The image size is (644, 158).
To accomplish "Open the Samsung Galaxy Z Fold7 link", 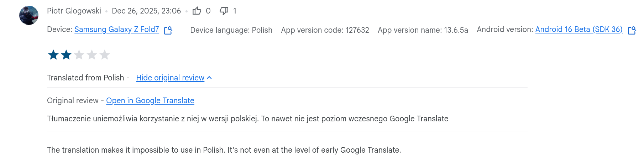I will pyautogui.click(x=117, y=30).
